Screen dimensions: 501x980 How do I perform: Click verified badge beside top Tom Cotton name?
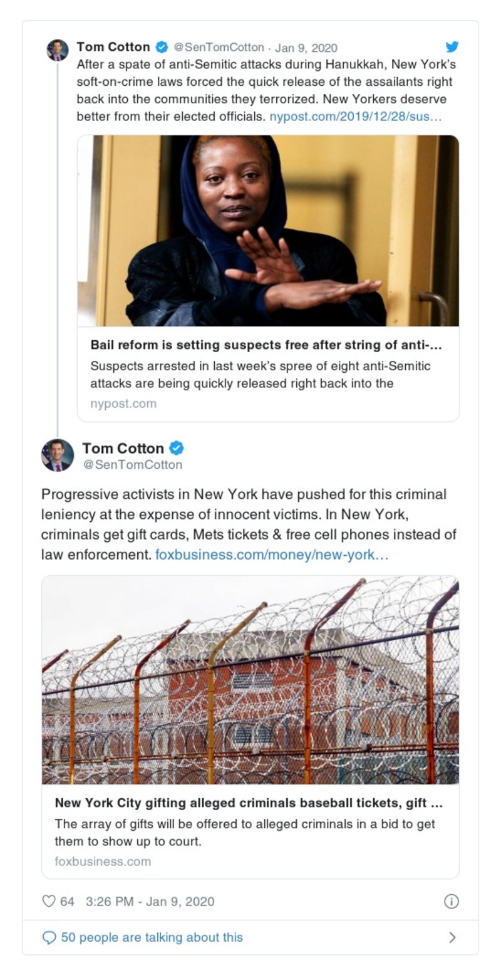tap(162, 47)
